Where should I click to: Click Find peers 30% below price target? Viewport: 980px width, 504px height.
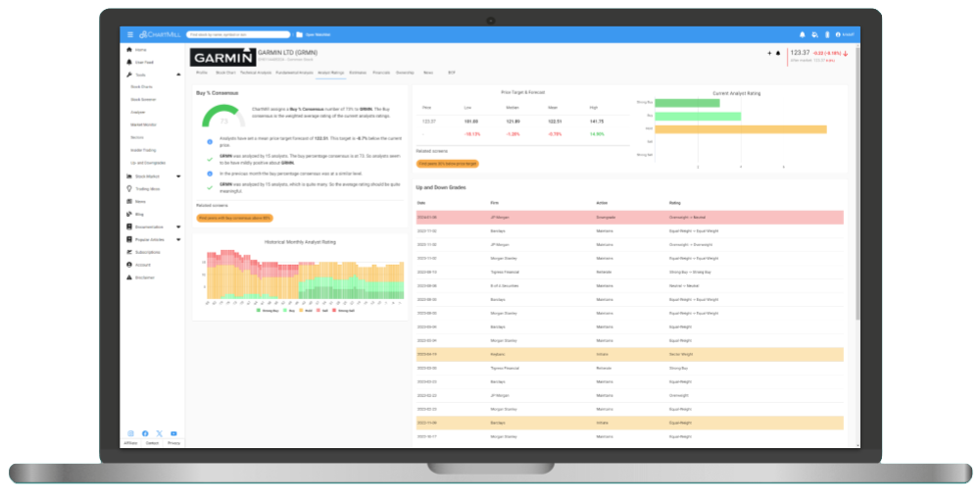448,164
